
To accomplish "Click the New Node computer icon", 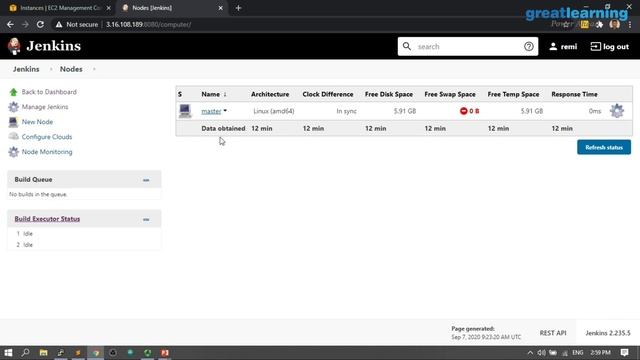I will click(13, 122).
